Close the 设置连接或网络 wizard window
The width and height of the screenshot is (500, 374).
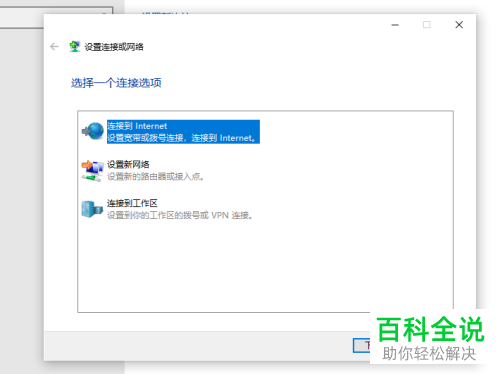pos(459,25)
